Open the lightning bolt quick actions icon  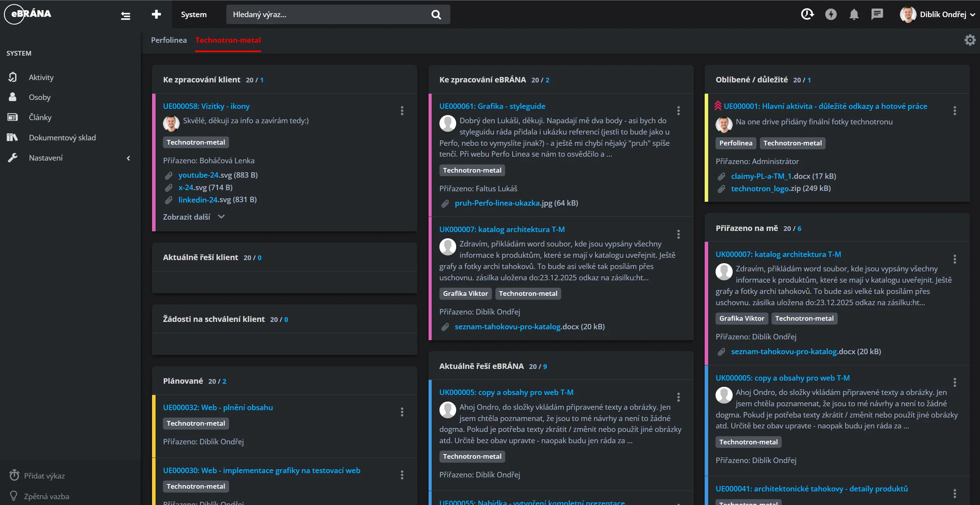coord(831,14)
